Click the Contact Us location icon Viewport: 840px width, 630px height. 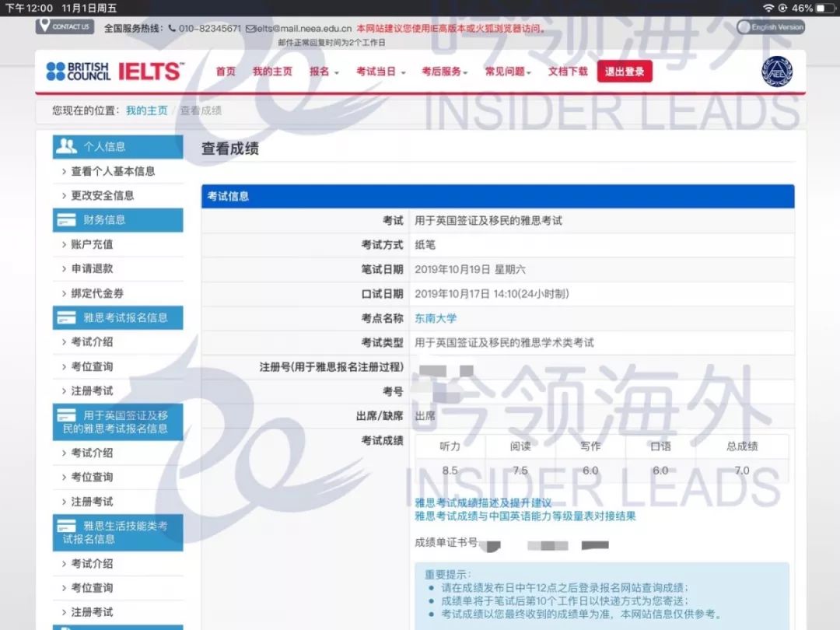pyautogui.click(x=44, y=26)
